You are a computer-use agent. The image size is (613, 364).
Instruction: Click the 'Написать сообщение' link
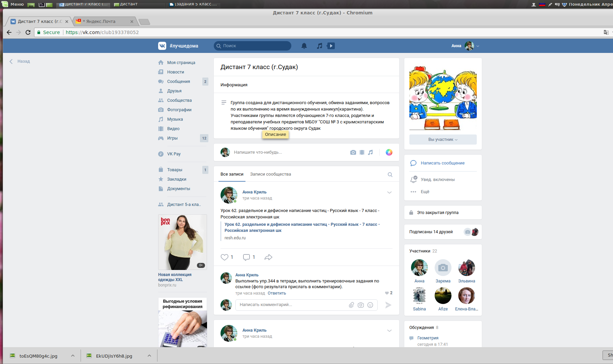pos(442,163)
